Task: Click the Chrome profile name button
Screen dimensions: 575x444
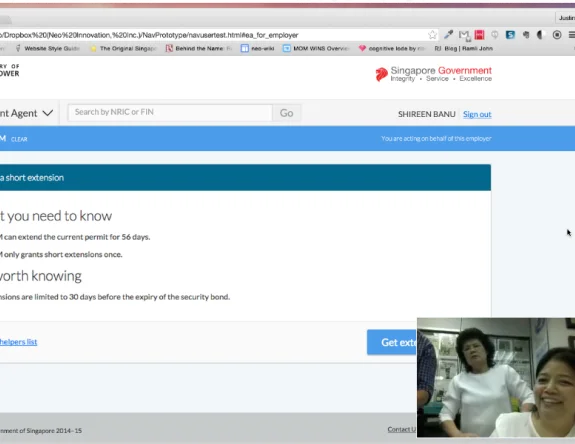Action: (x=565, y=18)
